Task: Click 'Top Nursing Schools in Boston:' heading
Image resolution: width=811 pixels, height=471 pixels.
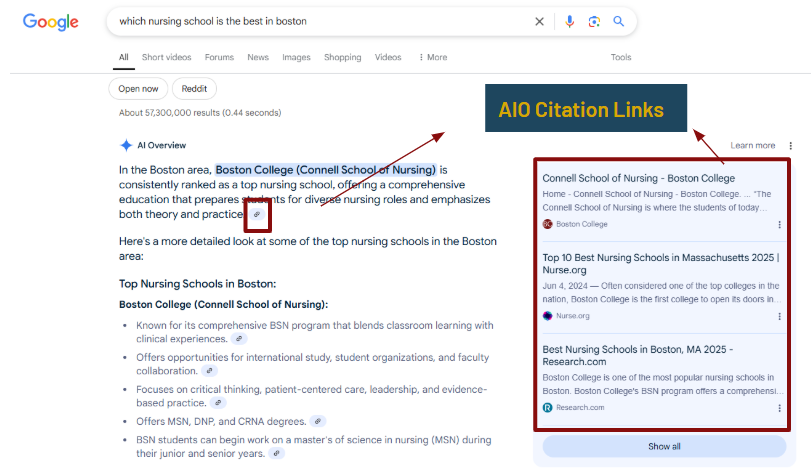Action: click(198, 284)
